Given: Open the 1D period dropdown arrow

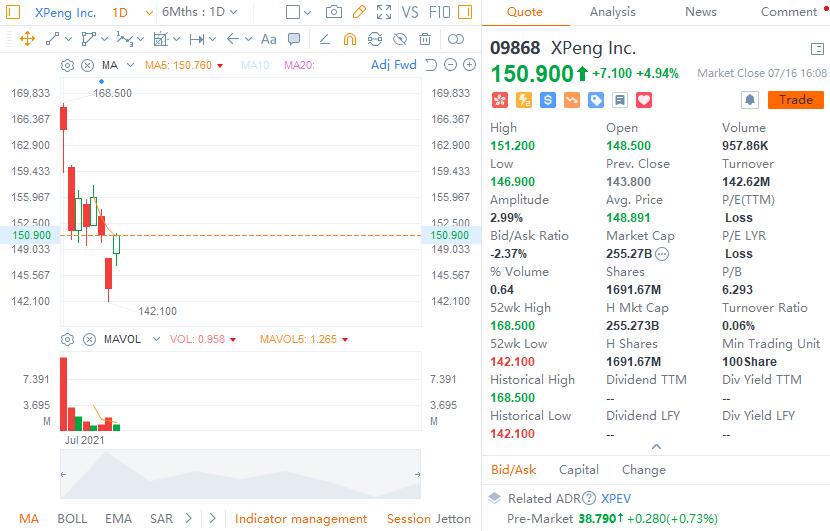Looking at the screenshot, I should [x=149, y=12].
